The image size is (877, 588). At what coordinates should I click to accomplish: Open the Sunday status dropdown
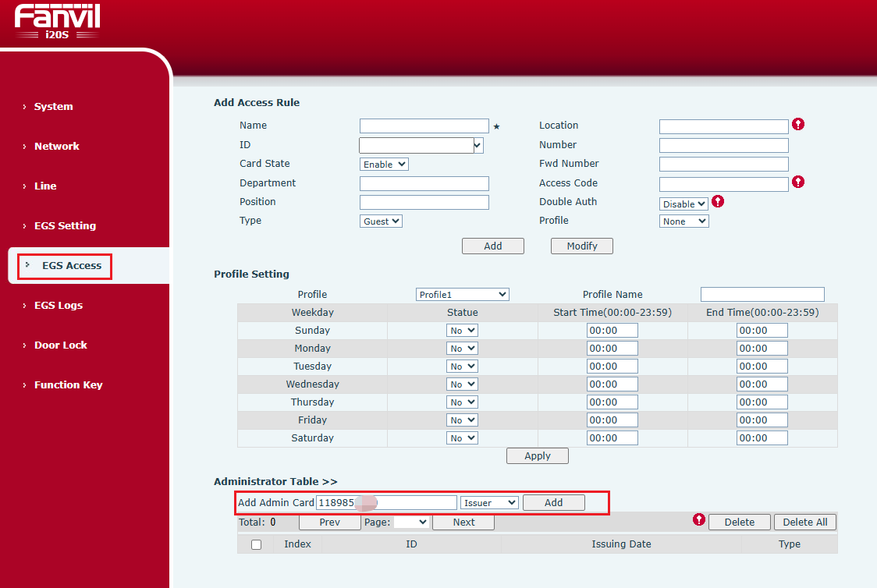pos(462,331)
